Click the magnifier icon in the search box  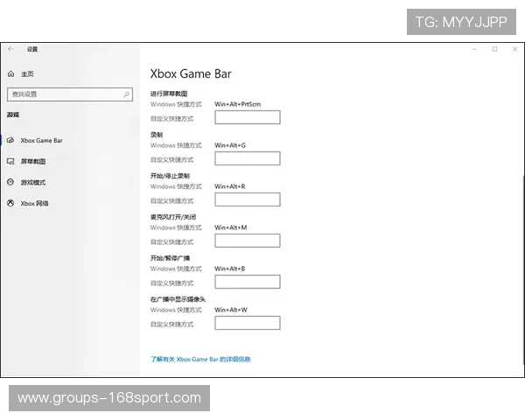(x=127, y=94)
